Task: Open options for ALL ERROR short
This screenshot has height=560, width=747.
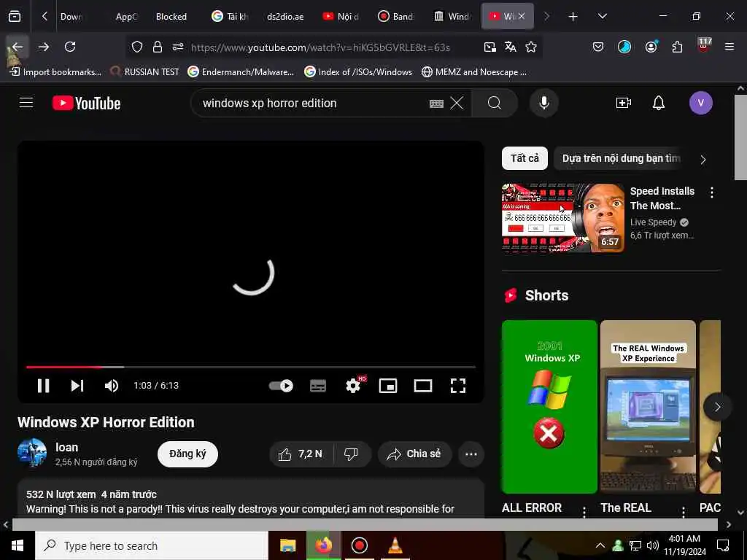Action: click(584, 512)
